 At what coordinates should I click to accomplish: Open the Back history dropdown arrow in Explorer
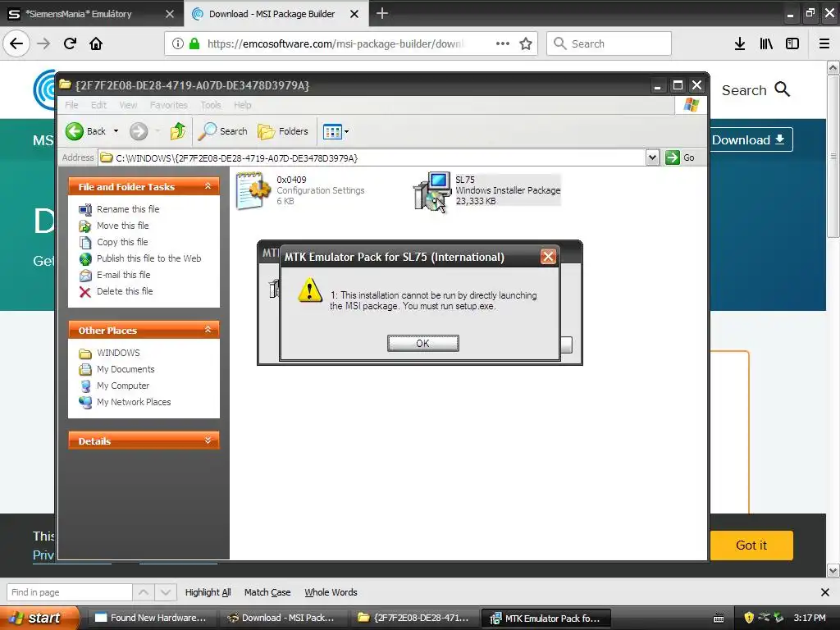(116, 131)
